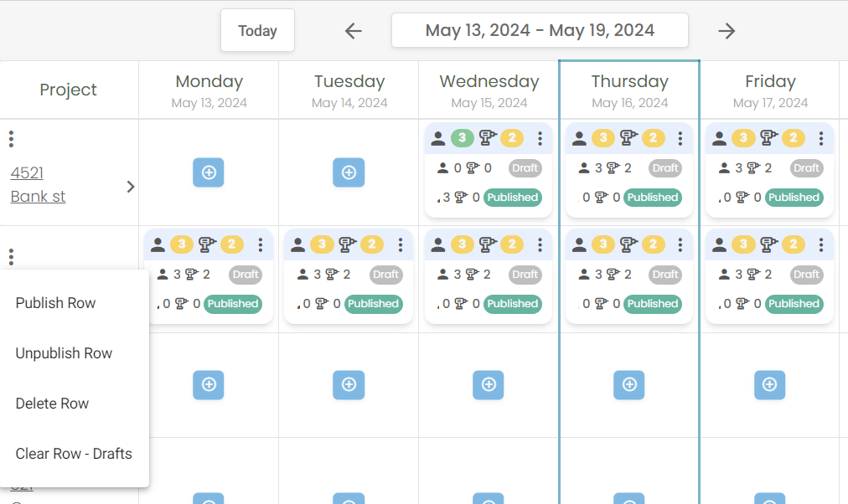Add schedule on Tuesday for 4521 Bank st

[349, 172]
